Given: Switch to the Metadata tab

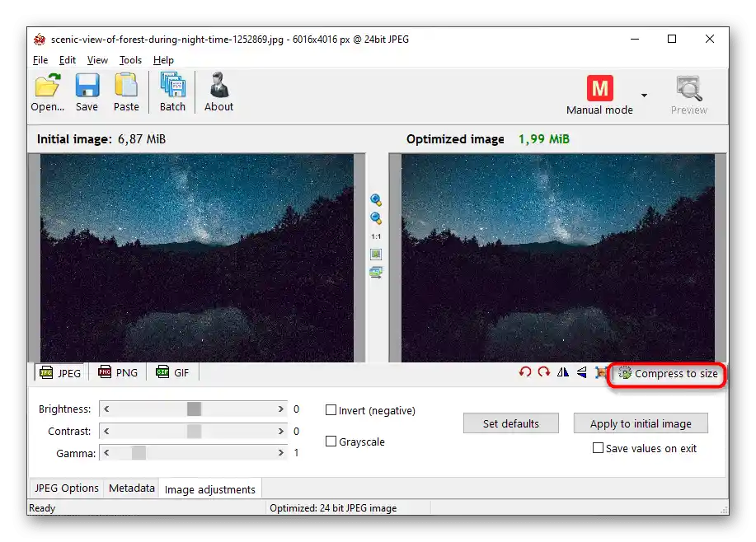Looking at the screenshot, I should pos(132,488).
